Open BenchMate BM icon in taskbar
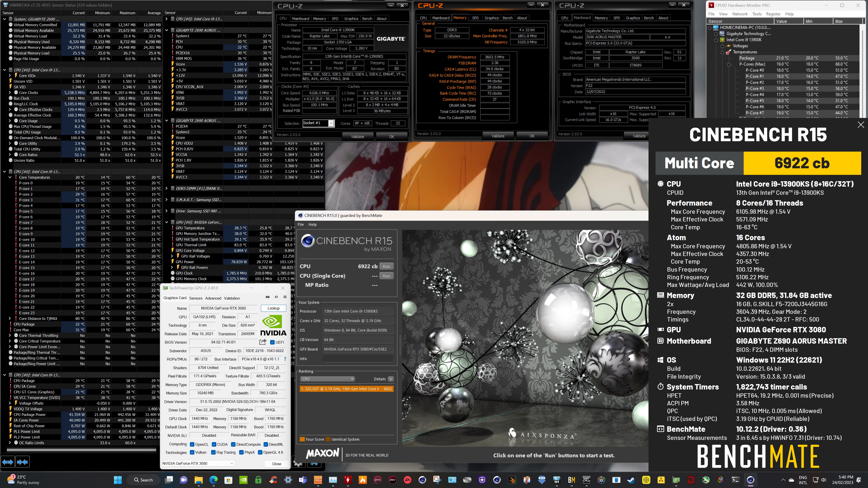This screenshot has width=868, height=488. tap(571, 480)
